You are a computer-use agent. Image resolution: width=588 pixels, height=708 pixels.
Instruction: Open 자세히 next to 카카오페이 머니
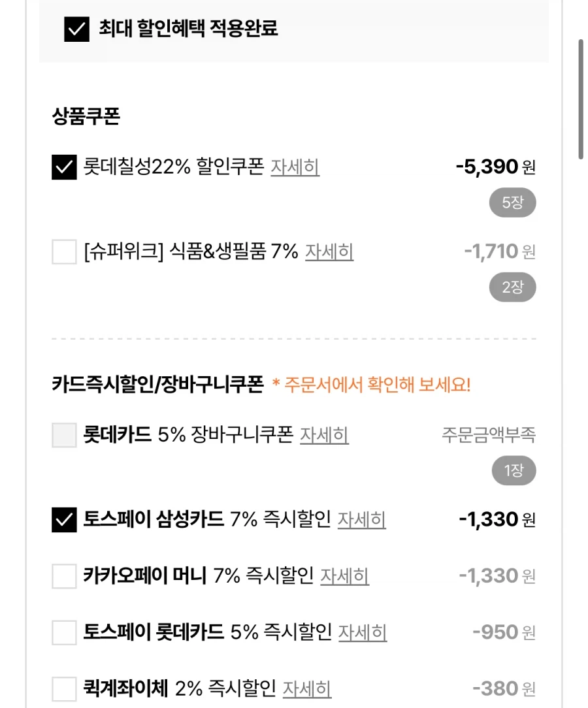(344, 576)
